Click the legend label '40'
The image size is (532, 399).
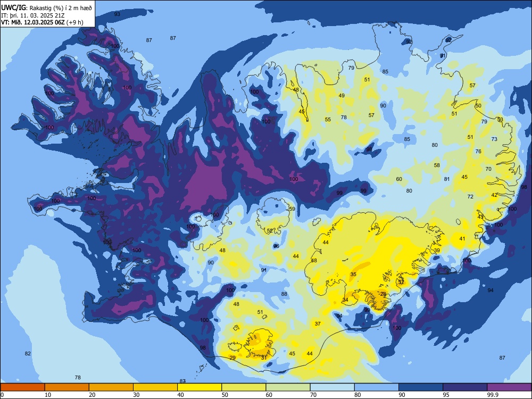coord(181,395)
